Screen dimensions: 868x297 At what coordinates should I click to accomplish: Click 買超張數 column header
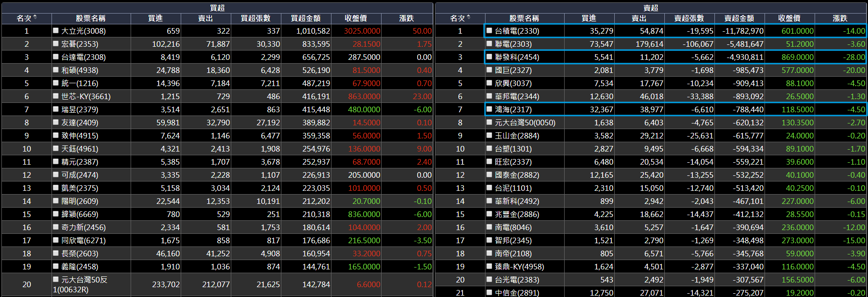coord(256,18)
